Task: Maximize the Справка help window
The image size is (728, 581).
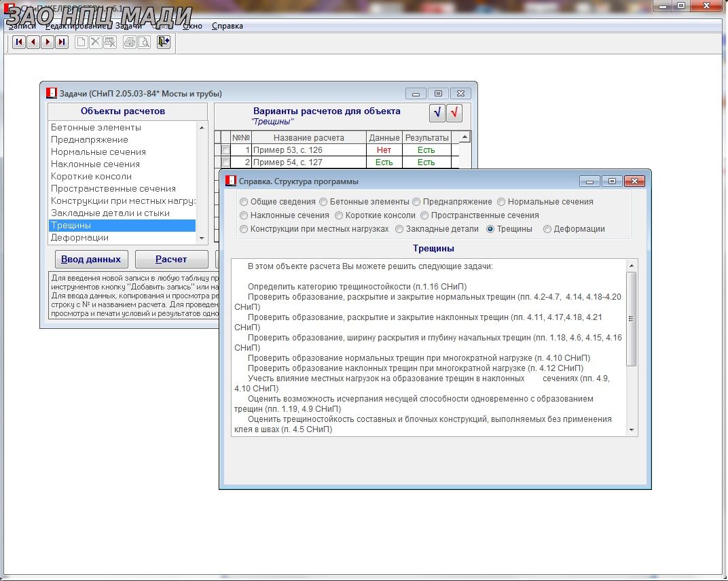Action: (613, 181)
